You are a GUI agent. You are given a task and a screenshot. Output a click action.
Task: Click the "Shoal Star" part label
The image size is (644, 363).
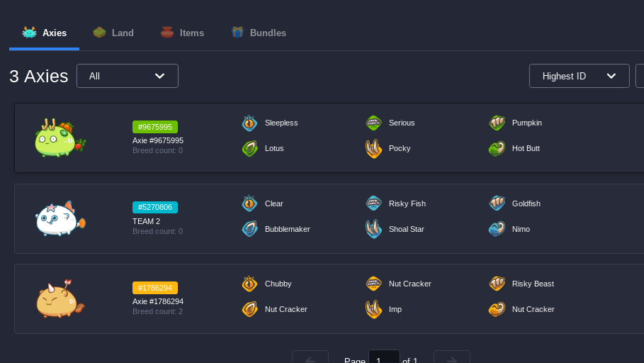pos(407,229)
